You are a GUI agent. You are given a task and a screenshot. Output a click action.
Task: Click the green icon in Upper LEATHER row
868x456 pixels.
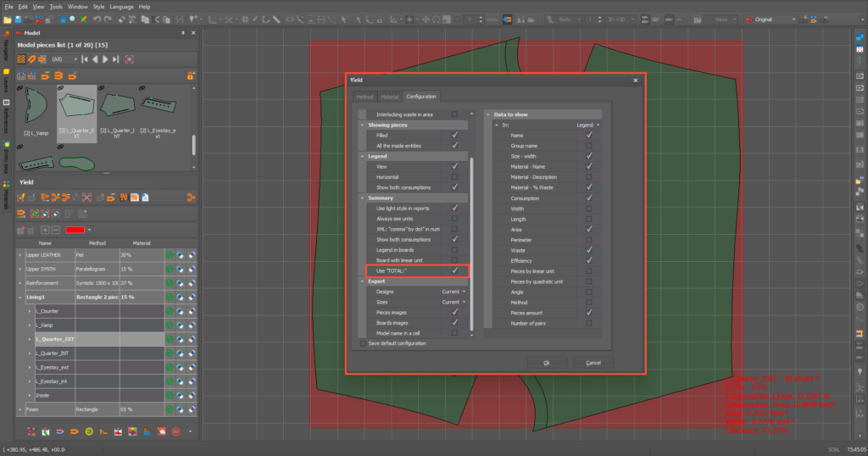169,255
